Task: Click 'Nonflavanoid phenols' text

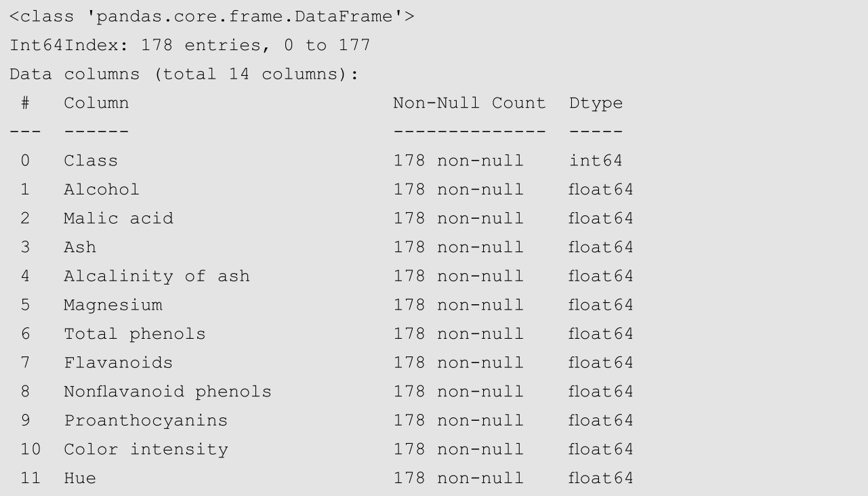Action: [167, 392]
